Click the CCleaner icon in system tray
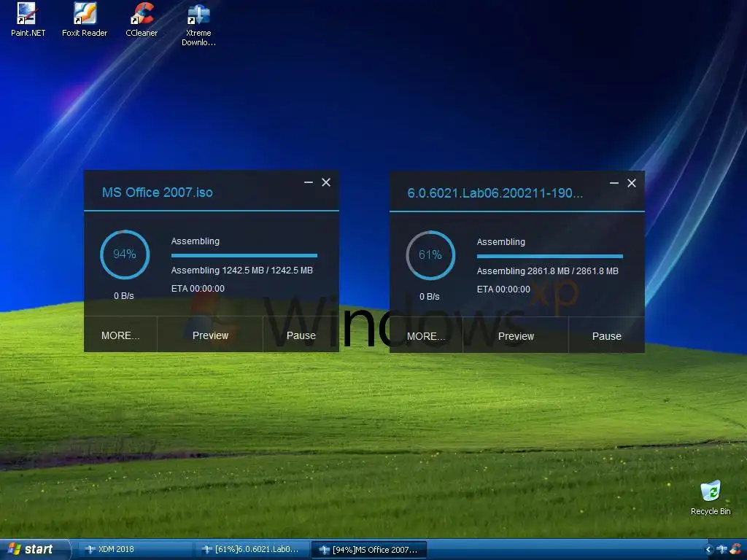Screen dimensions: 747x560 coord(735,549)
